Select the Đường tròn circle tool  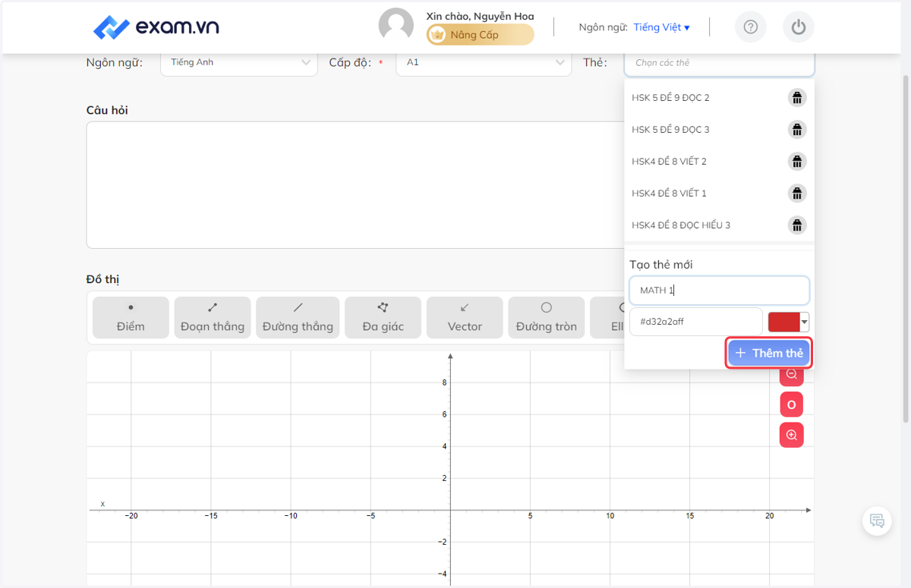point(547,317)
